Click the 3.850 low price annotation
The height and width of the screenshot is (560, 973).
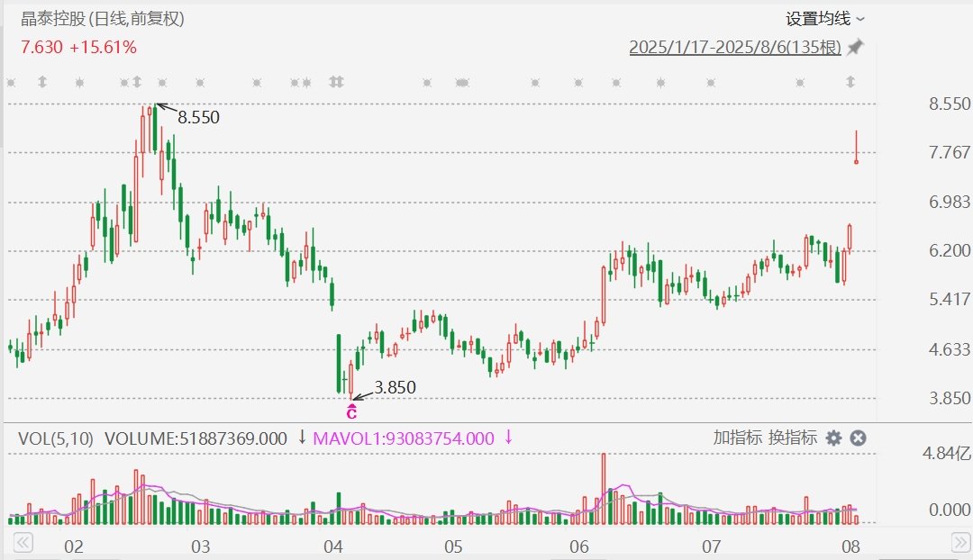coord(396,387)
